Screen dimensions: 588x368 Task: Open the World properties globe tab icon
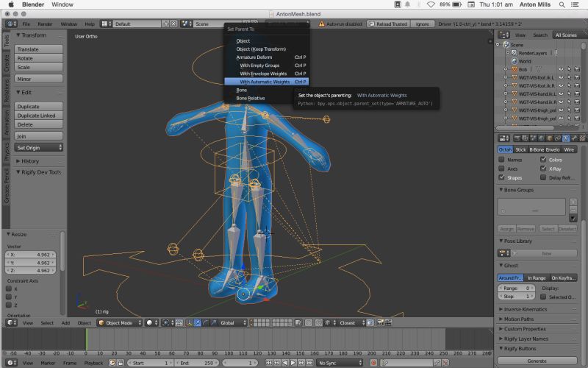(541, 138)
